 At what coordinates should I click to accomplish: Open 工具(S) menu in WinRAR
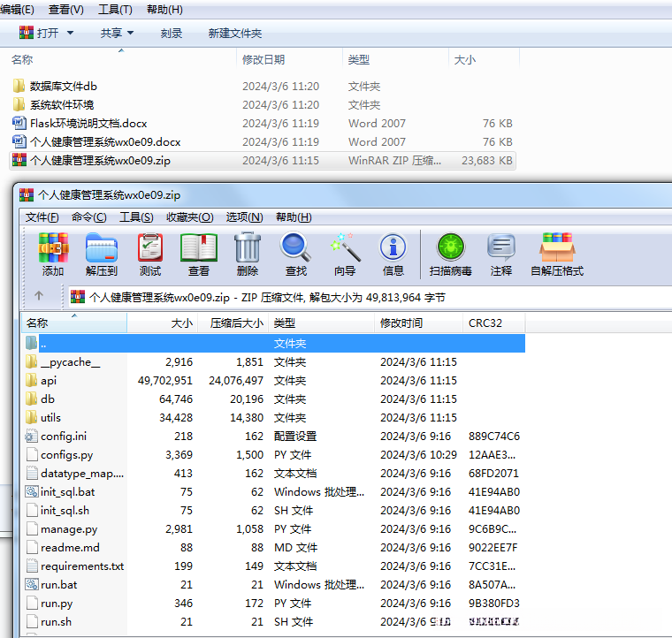(136, 217)
